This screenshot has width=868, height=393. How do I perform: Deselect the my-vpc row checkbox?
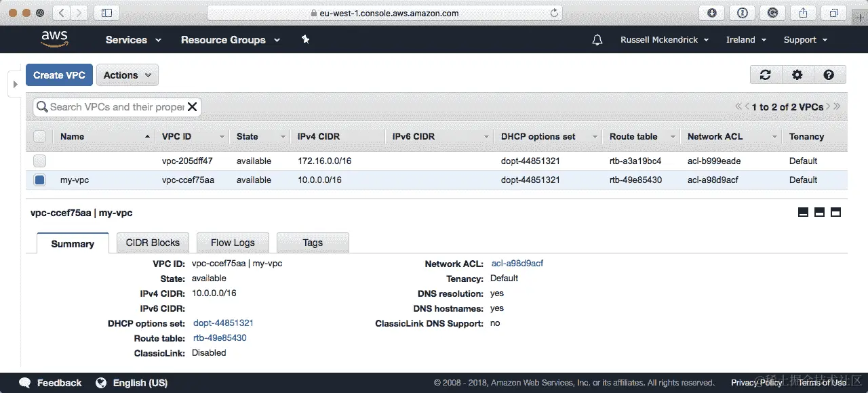coord(40,180)
